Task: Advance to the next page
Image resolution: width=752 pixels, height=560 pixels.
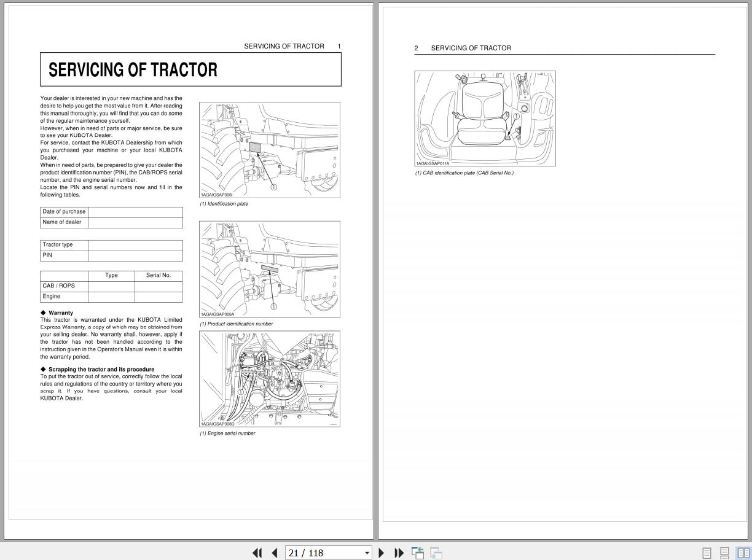Action: pyautogui.click(x=382, y=553)
